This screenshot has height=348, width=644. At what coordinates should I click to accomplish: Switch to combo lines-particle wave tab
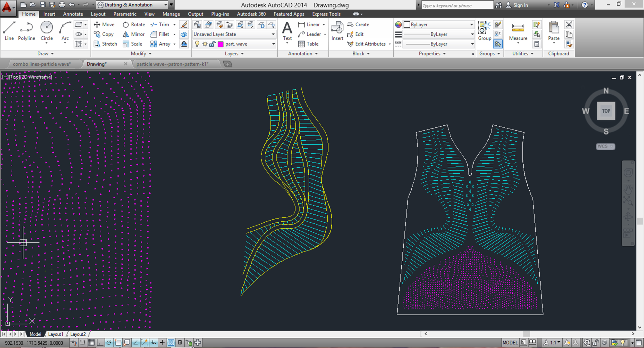coord(41,64)
